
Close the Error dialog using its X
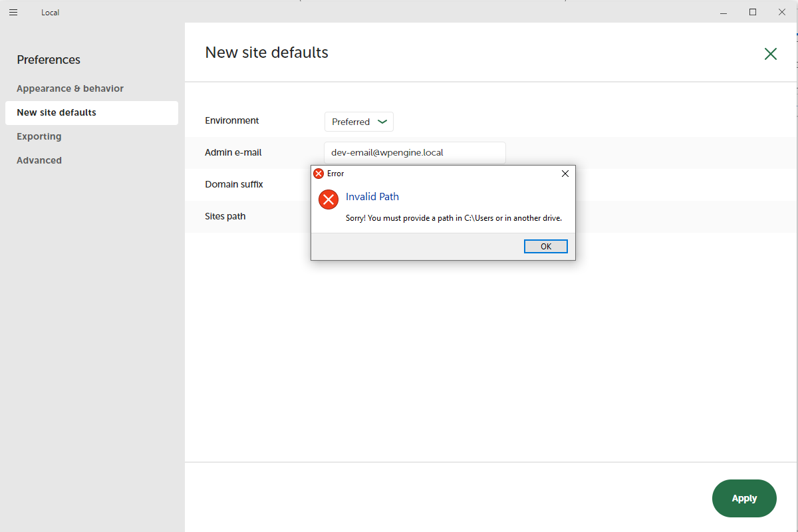tap(565, 174)
